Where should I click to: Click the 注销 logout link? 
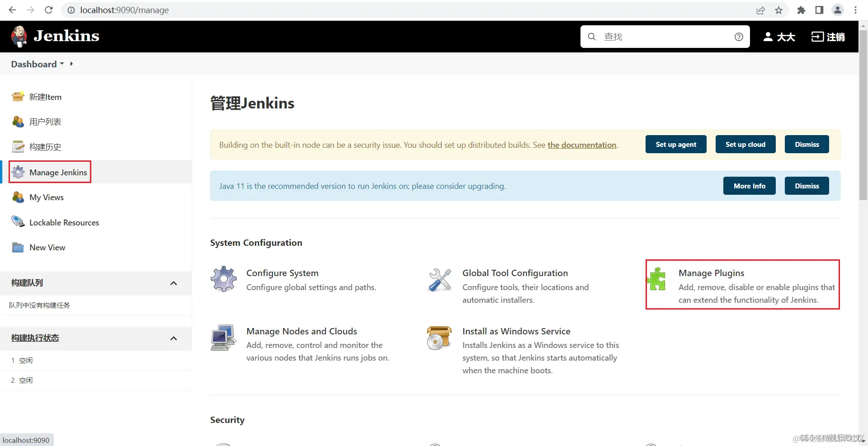click(828, 37)
